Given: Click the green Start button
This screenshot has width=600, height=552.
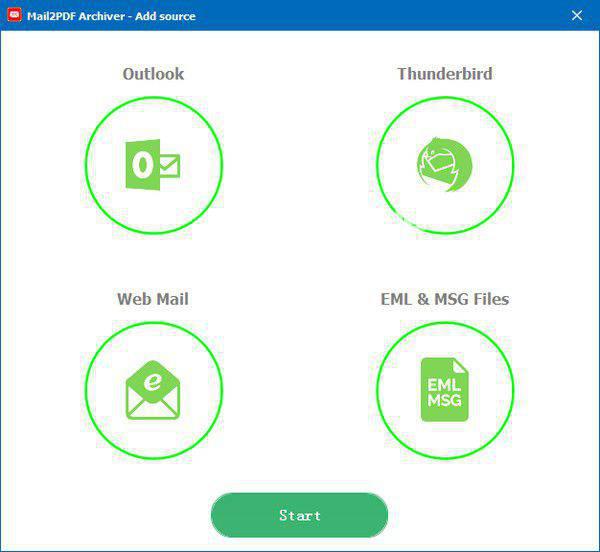Looking at the screenshot, I should click(300, 515).
